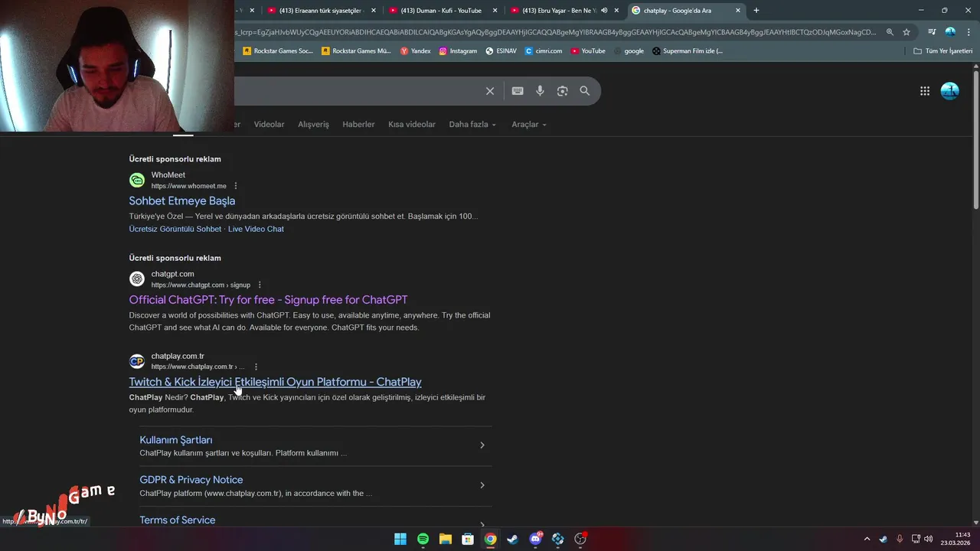
Task: Open GDPR & Privacy Notice sitelink
Action: coord(191,480)
